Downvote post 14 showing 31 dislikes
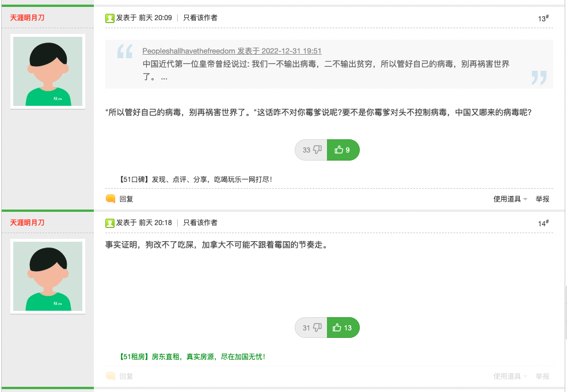This screenshot has width=567, height=392. point(311,328)
